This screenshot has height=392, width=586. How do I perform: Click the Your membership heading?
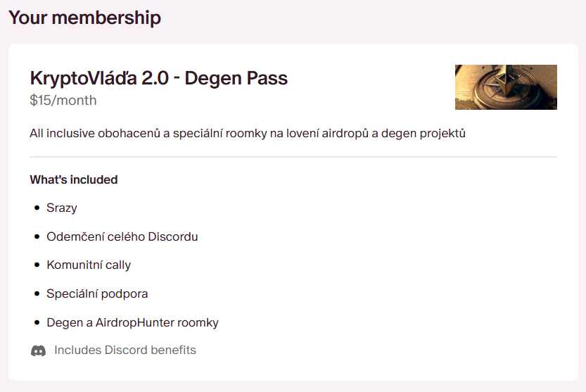click(84, 18)
